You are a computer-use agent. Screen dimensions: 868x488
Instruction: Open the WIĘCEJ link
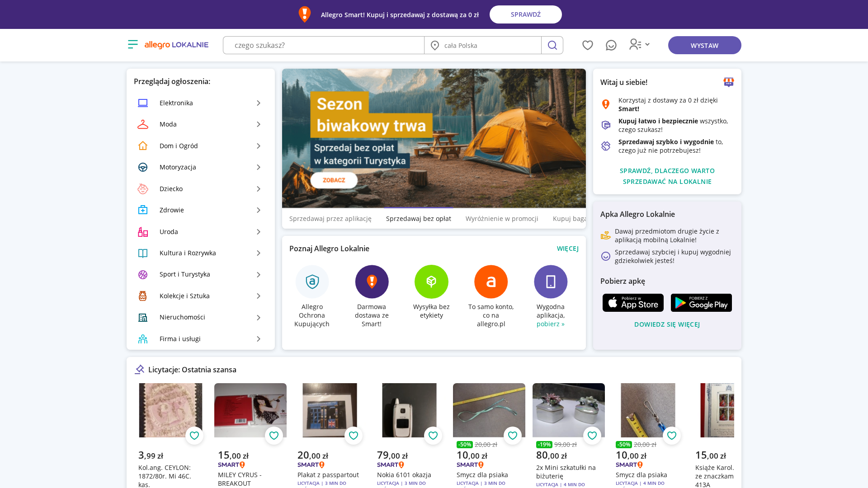point(568,249)
